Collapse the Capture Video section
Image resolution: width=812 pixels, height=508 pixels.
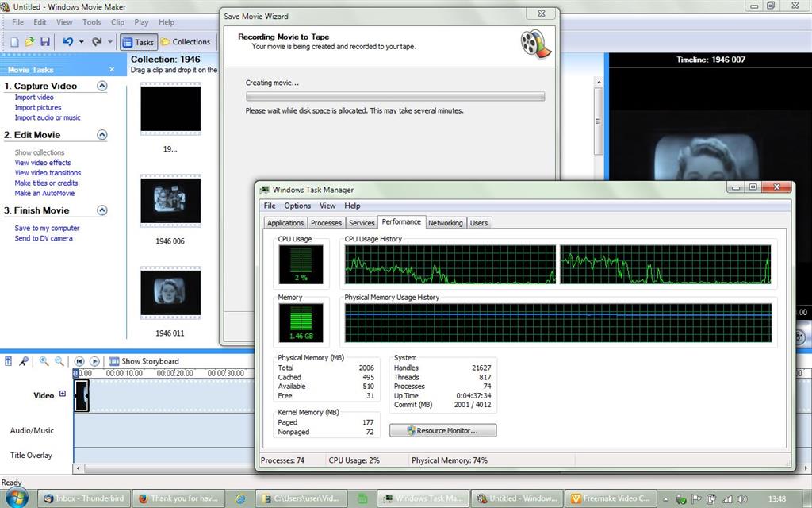pyautogui.click(x=102, y=86)
